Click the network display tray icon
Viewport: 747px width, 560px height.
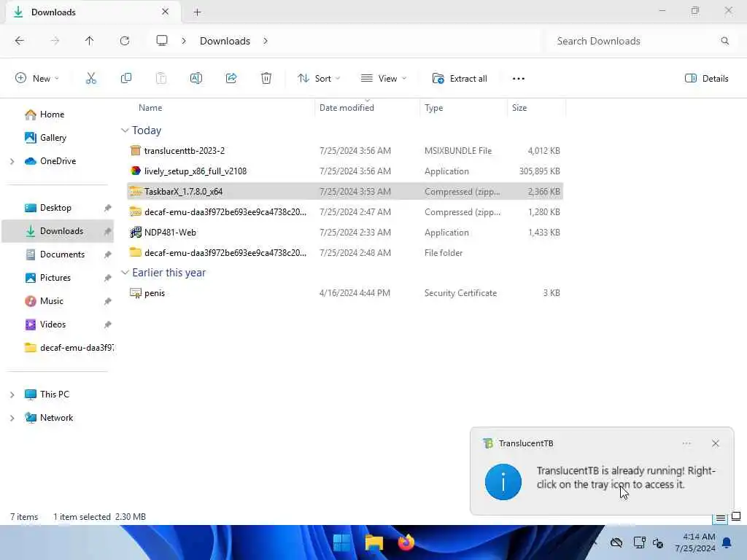(x=639, y=542)
